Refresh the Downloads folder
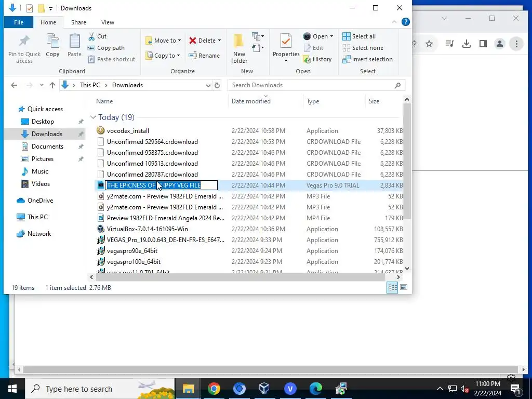This screenshot has height=399, width=532. [217, 85]
